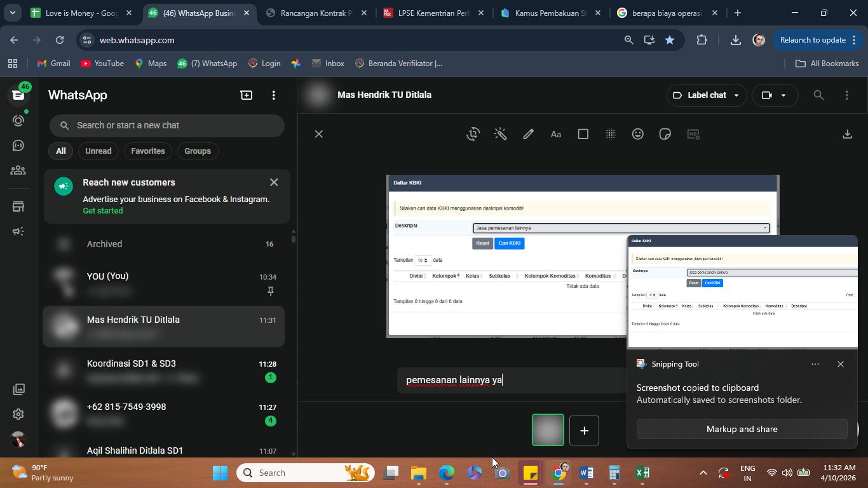Open WhatsApp new chat icon
This screenshot has height=488, width=868.
coord(246,95)
